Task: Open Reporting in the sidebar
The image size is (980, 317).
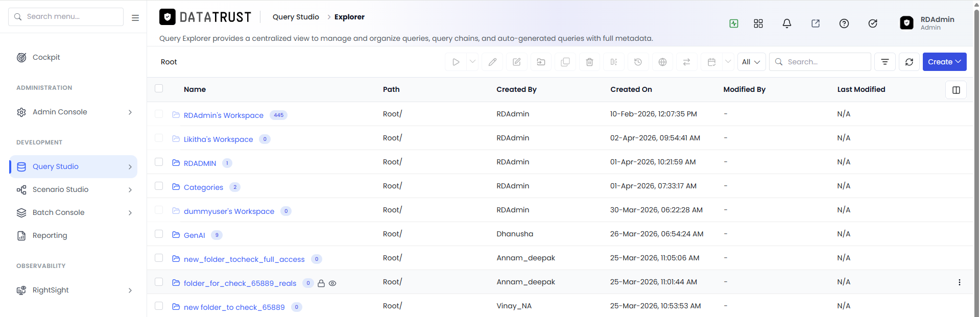Action: (x=50, y=235)
